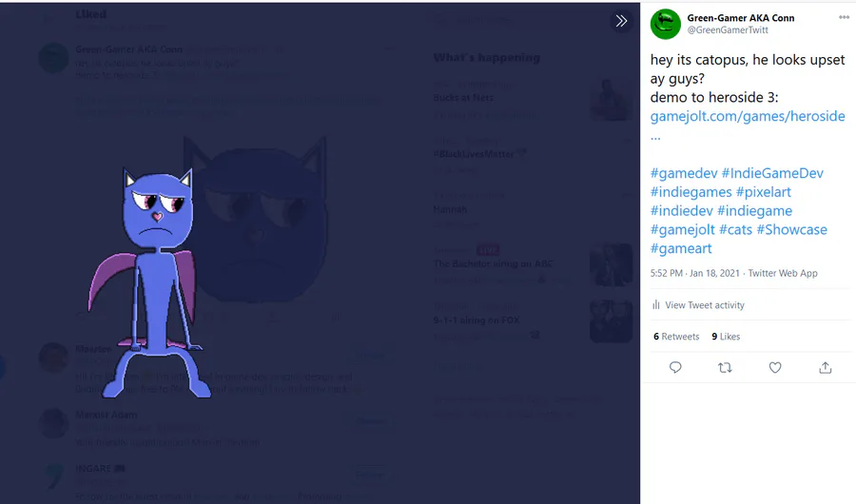Open the three-dots more options menu
The width and height of the screenshot is (856, 504).
[844, 17]
